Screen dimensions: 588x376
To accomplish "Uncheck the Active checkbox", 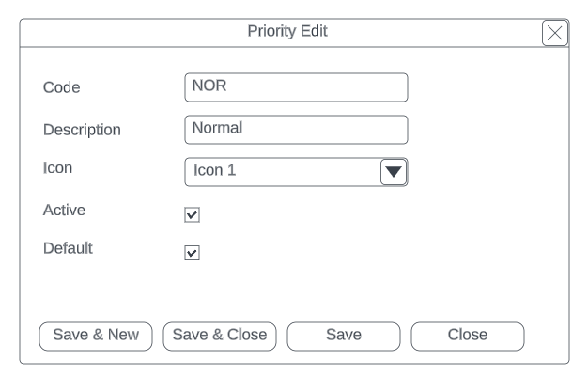I will point(192,215).
